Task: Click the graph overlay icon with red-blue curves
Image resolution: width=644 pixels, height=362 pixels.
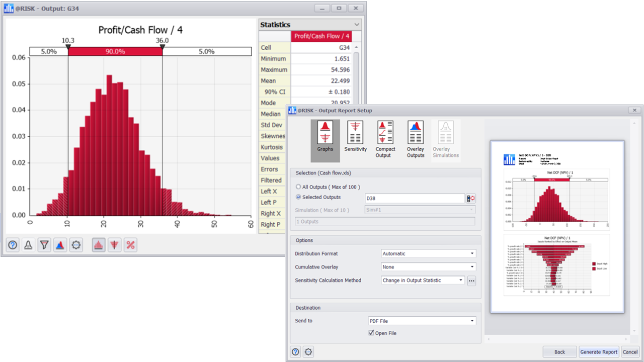Action: (60, 245)
